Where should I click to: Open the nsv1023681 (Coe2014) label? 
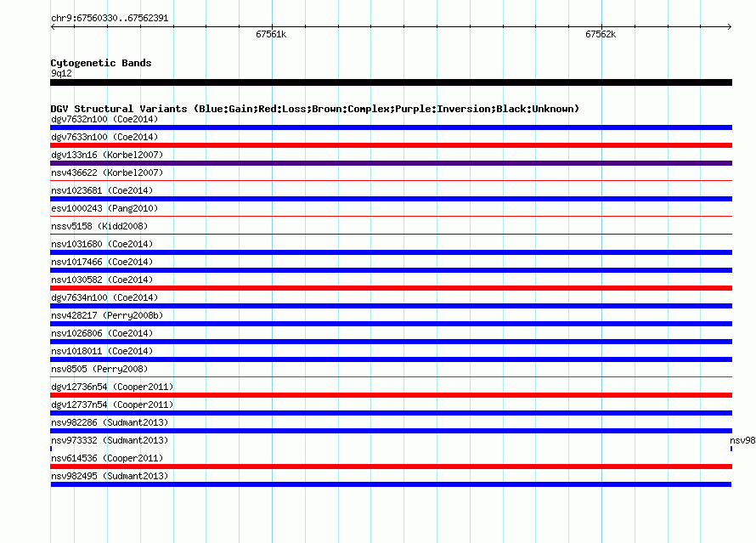pyautogui.click(x=102, y=190)
